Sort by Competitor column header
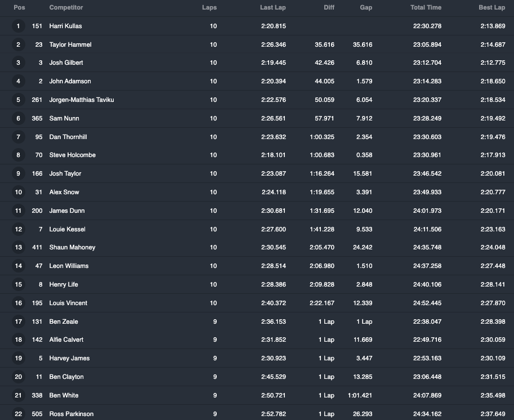Image resolution: width=514 pixels, height=420 pixels. click(66, 7)
